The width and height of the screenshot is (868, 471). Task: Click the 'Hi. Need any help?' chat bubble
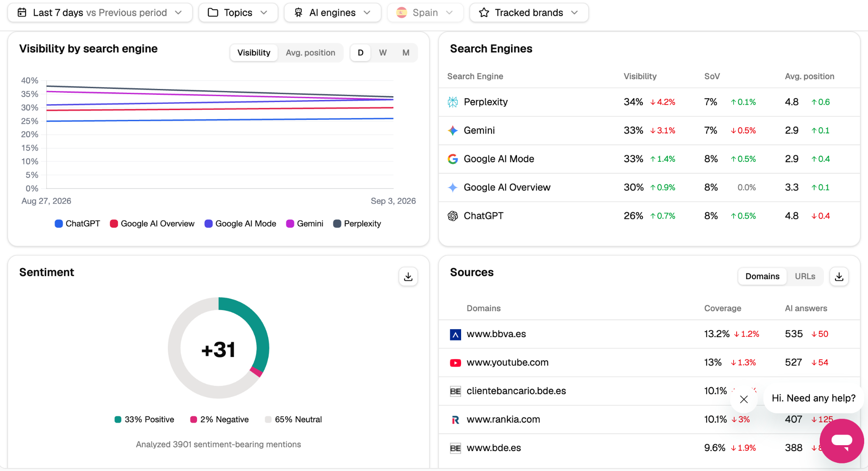coord(813,398)
